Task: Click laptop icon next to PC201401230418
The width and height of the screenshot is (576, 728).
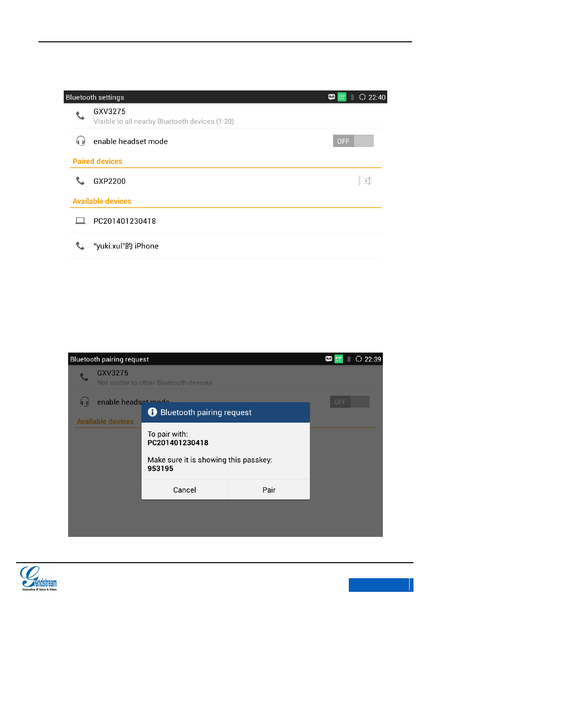Action: point(80,221)
